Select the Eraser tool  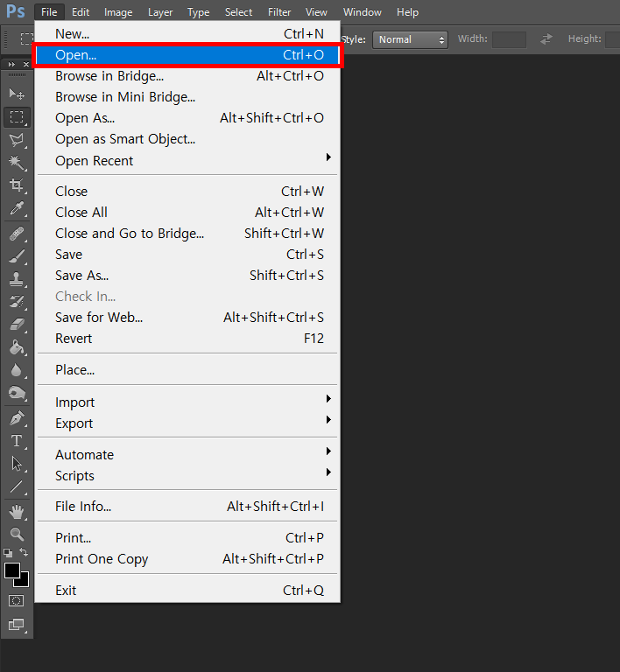click(x=17, y=325)
